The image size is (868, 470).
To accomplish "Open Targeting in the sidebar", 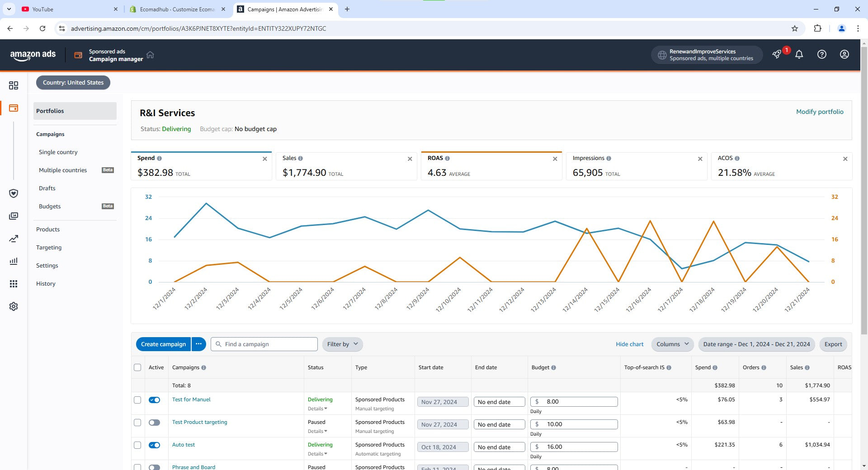I will 49,248.
